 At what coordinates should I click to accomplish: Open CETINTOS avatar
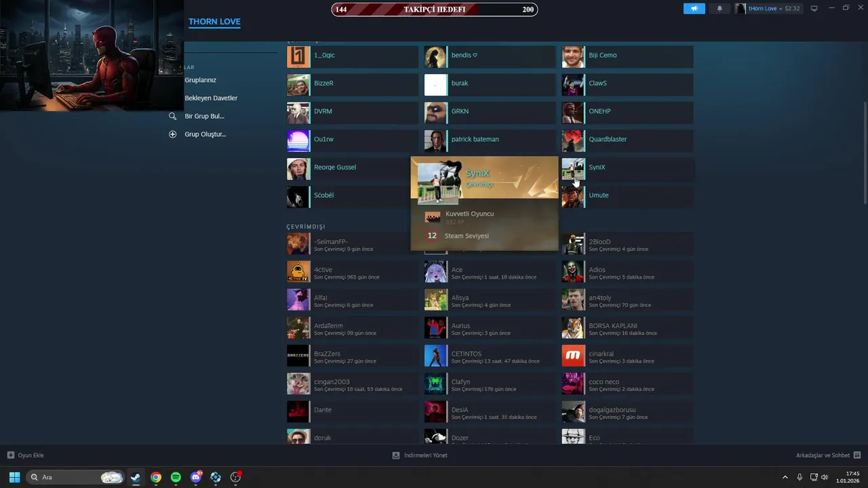click(435, 356)
